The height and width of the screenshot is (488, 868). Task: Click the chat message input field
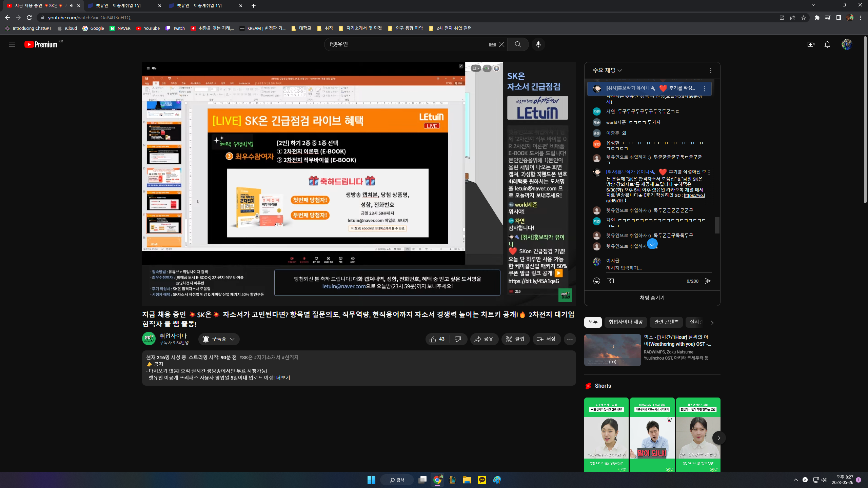[x=658, y=268]
